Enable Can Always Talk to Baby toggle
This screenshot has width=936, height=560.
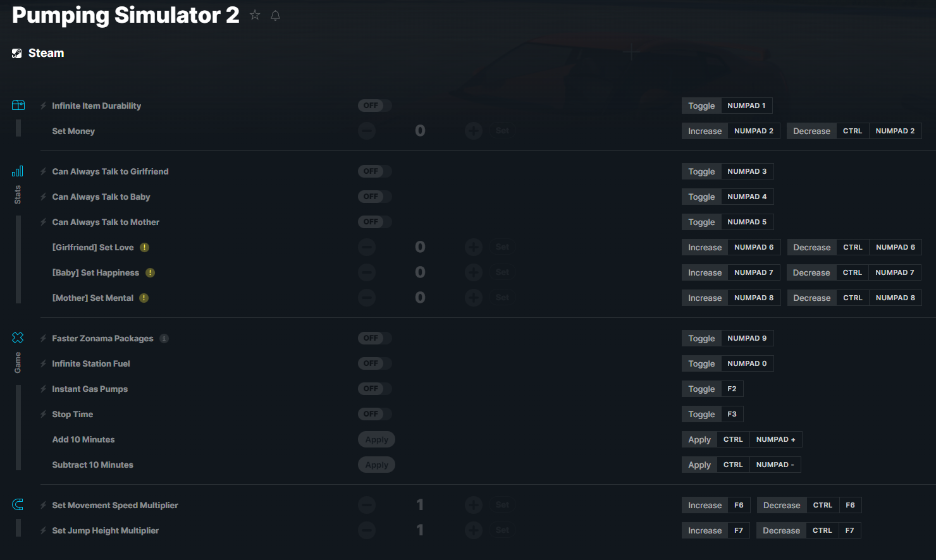tap(375, 197)
